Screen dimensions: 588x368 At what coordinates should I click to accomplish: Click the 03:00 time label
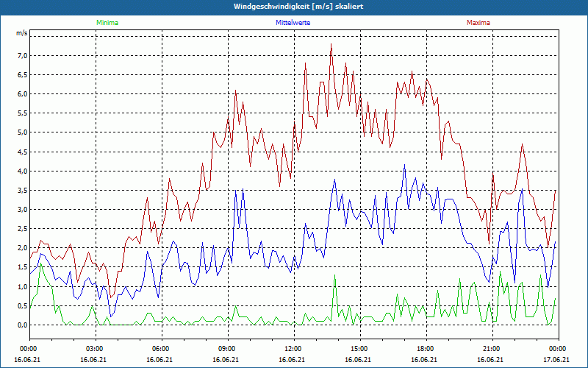point(96,349)
